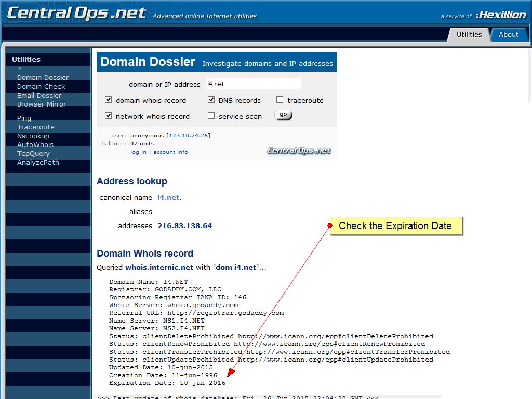Click the address 216.83.138.64 link

pos(184,225)
